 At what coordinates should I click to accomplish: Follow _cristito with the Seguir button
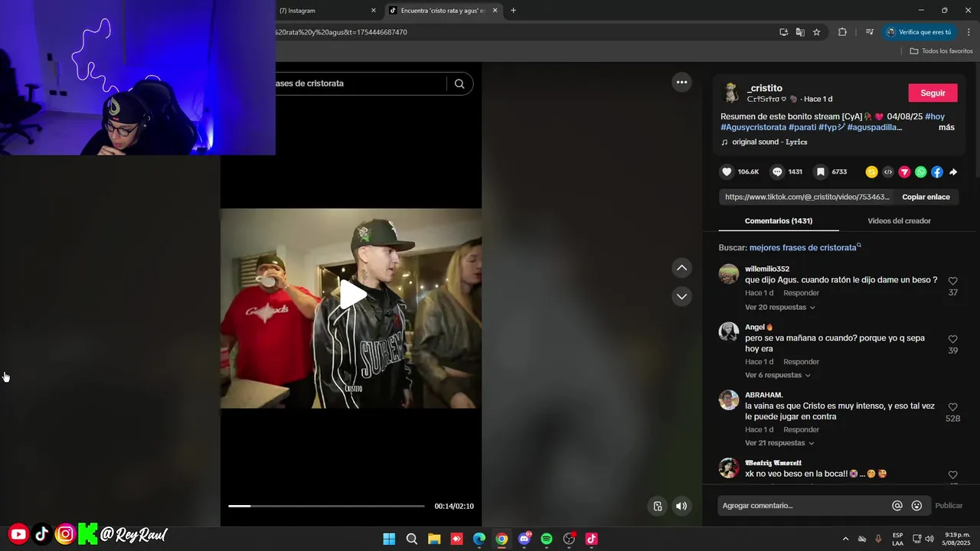933,93
